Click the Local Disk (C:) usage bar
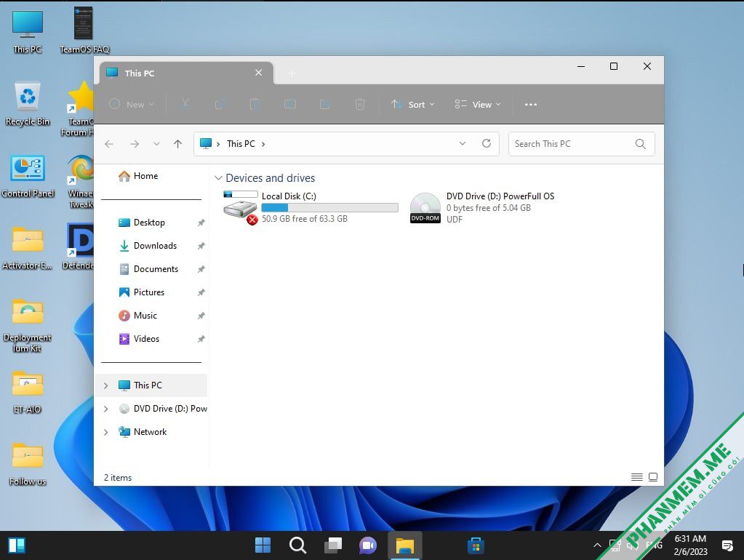The width and height of the screenshot is (744, 560). point(329,207)
